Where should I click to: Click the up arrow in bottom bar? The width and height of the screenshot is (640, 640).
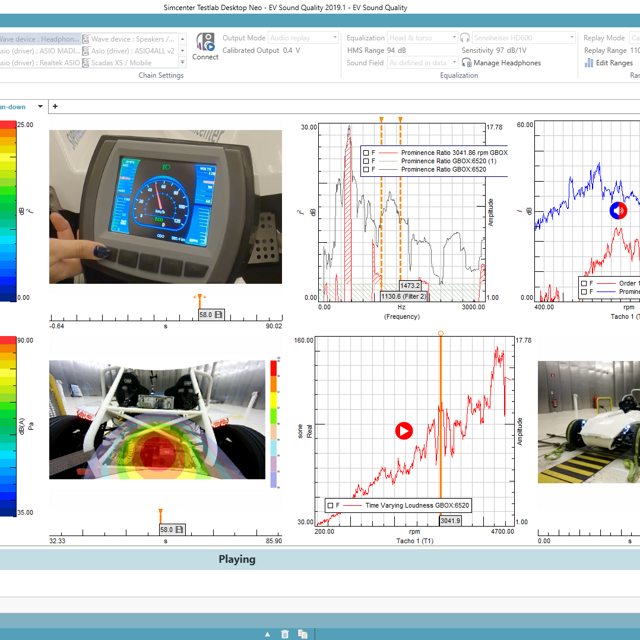(267, 634)
